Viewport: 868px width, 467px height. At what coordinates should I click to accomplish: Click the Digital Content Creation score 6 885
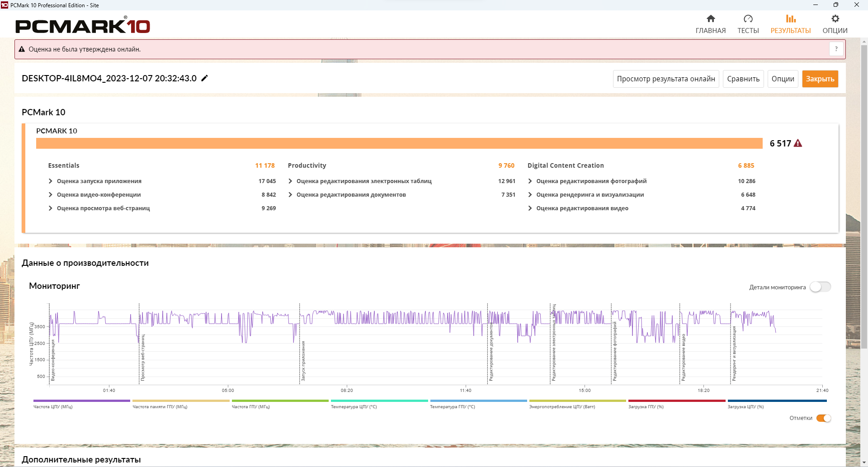tap(746, 165)
